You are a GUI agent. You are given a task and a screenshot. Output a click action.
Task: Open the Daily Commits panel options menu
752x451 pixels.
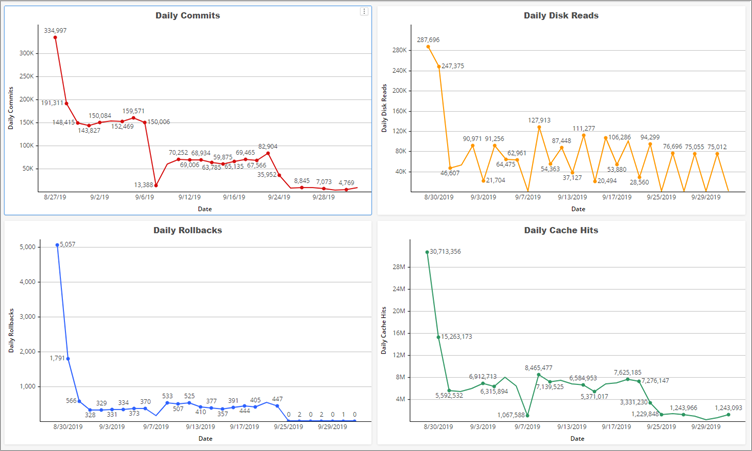click(364, 12)
